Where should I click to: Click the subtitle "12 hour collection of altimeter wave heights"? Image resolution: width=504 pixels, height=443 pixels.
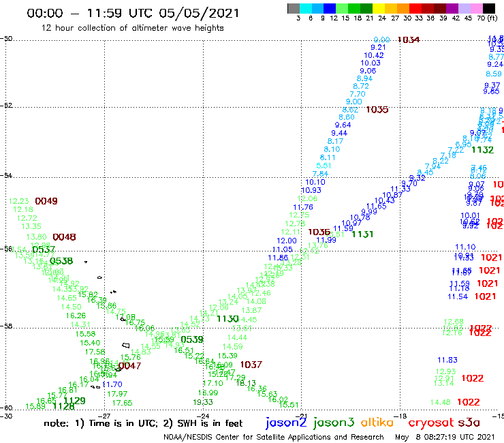tap(132, 28)
